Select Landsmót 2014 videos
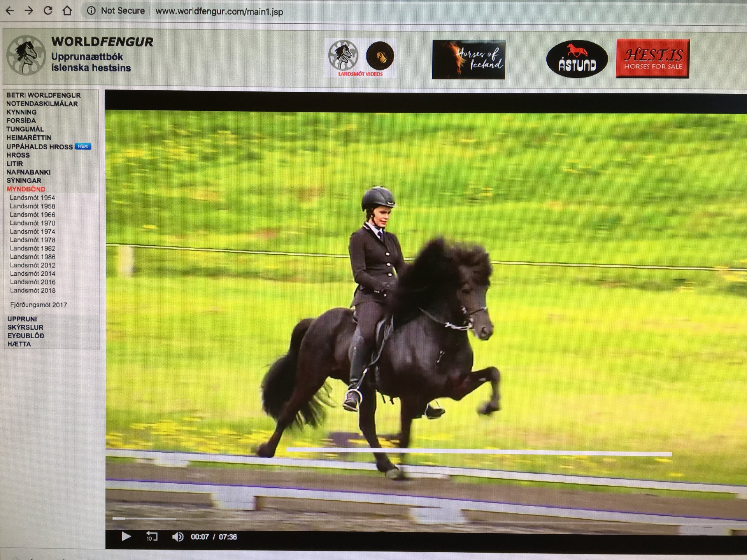 [x=32, y=274]
